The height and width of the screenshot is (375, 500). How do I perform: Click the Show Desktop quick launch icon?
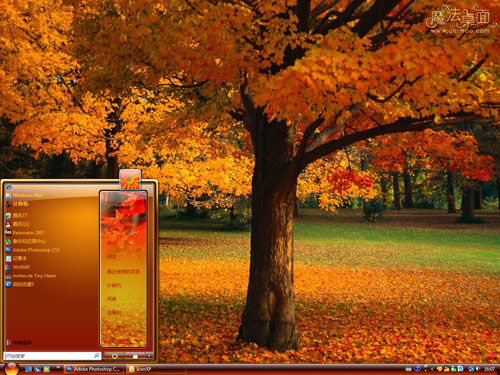click(x=28, y=369)
